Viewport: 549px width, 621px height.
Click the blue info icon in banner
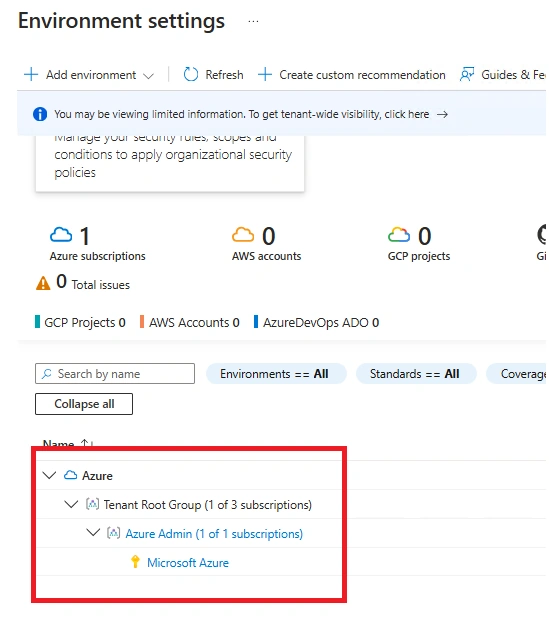pyautogui.click(x=40, y=114)
